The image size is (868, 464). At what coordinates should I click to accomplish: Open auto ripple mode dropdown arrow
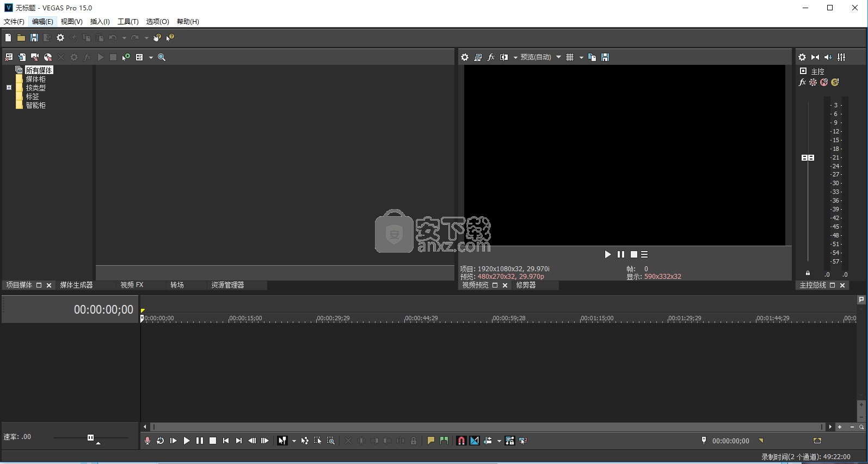pos(499,441)
